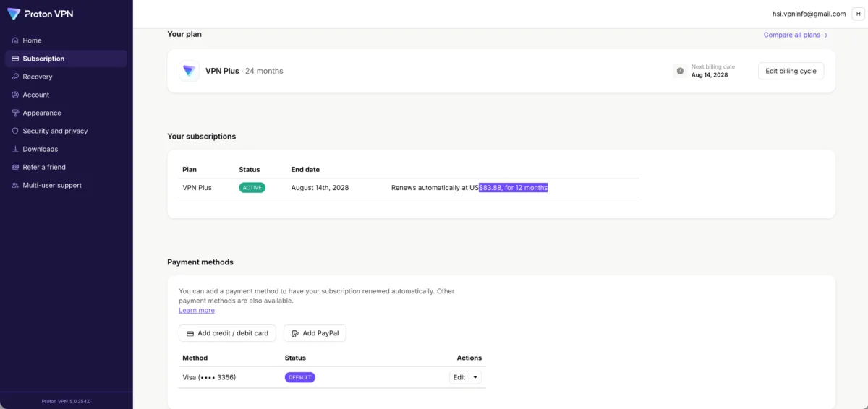Follow the Learn more link
Image resolution: width=868 pixels, height=409 pixels.
point(197,310)
